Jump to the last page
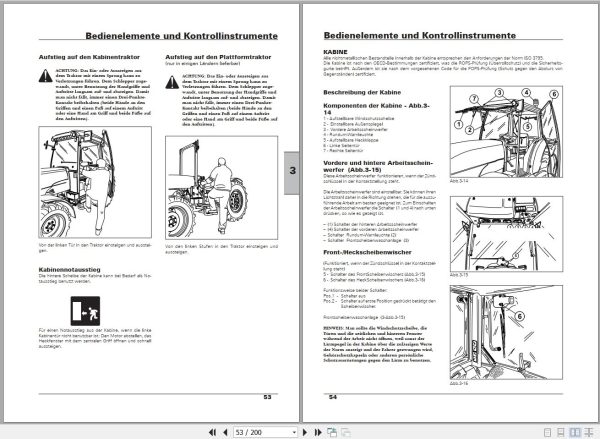This screenshot has width=600, height=439. point(318,432)
